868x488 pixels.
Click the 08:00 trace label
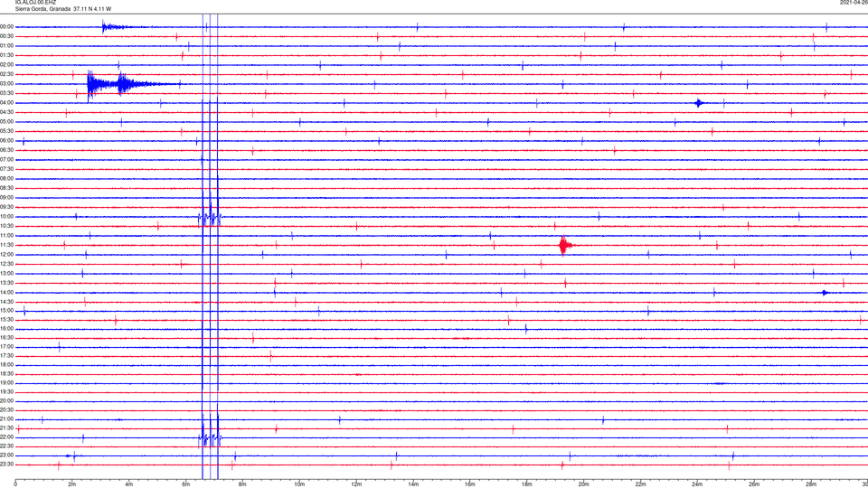click(7, 179)
